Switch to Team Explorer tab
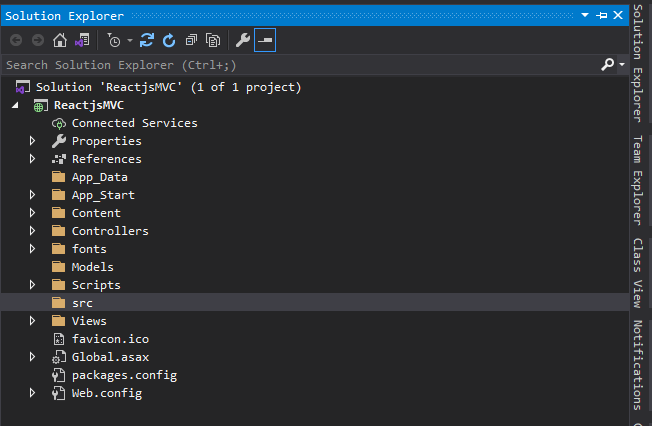Screen dimensions: 652x426 (638, 181)
